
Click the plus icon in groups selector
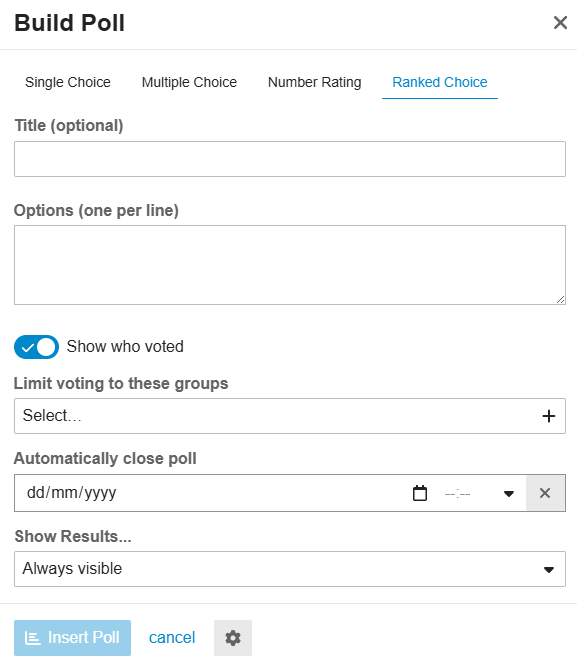pyautogui.click(x=548, y=416)
